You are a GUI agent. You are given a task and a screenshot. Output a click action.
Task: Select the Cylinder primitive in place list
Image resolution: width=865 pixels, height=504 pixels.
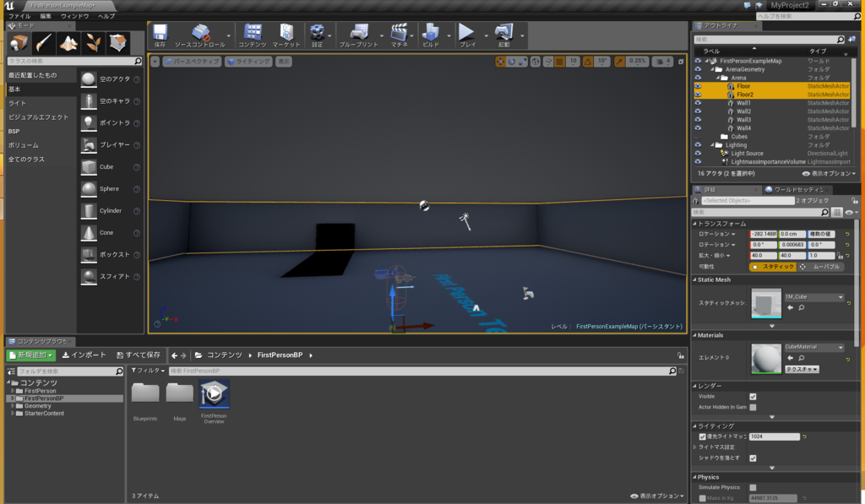tap(88, 211)
